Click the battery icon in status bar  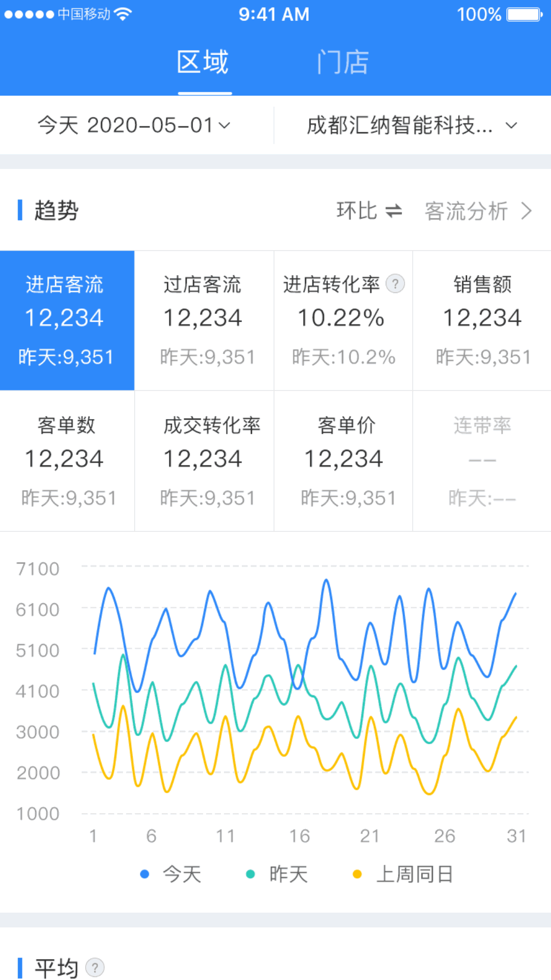click(525, 14)
